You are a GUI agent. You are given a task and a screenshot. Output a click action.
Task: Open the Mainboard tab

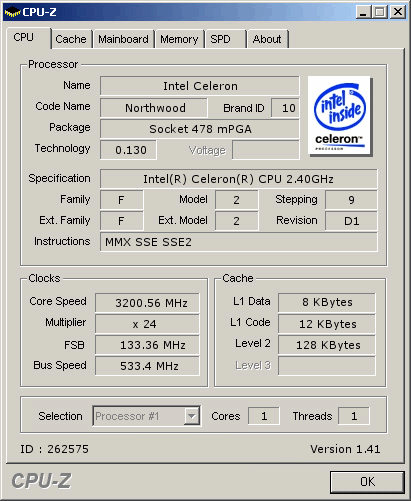pyautogui.click(x=123, y=39)
